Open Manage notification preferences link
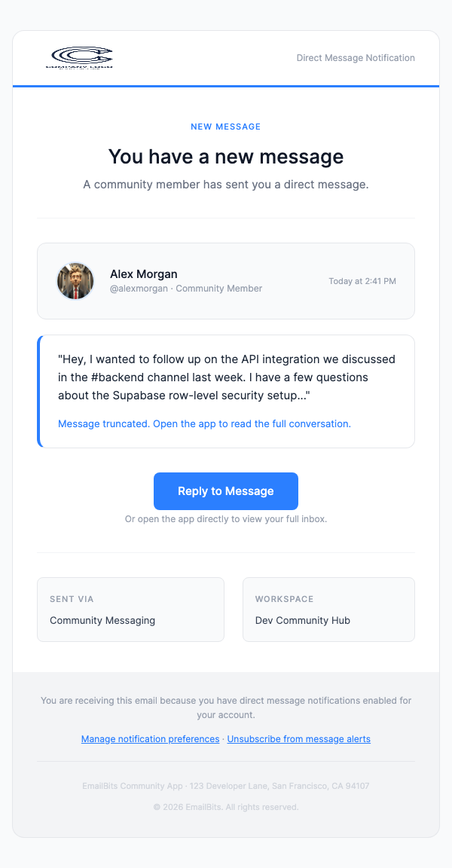This screenshot has width=452, height=868. click(x=150, y=739)
